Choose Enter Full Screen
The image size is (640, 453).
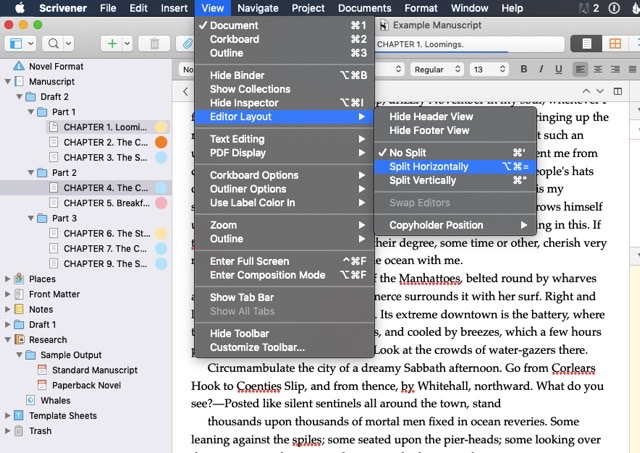[284, 261]
